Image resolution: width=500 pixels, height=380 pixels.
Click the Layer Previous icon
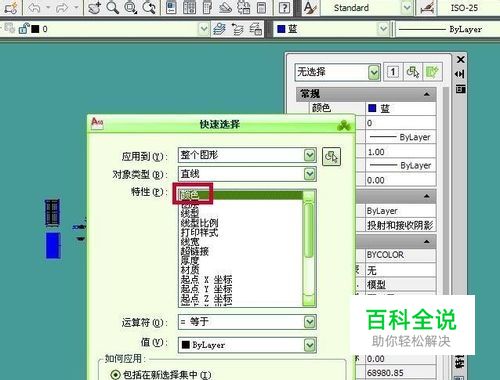point(238,29)
